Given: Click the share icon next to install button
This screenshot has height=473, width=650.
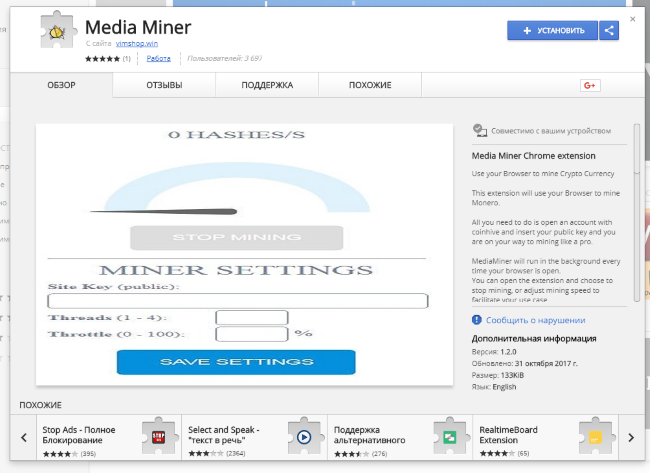Looking at the screenshot, I should (x=609, y=31).
